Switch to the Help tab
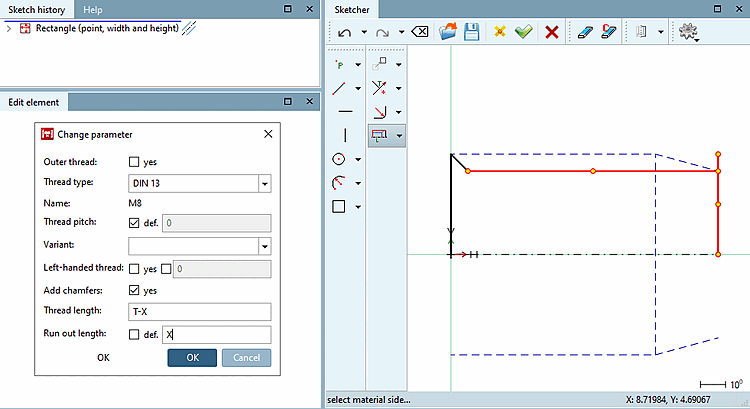The height and width of the screenshot is (409, 750). click(x=93, y=9)
